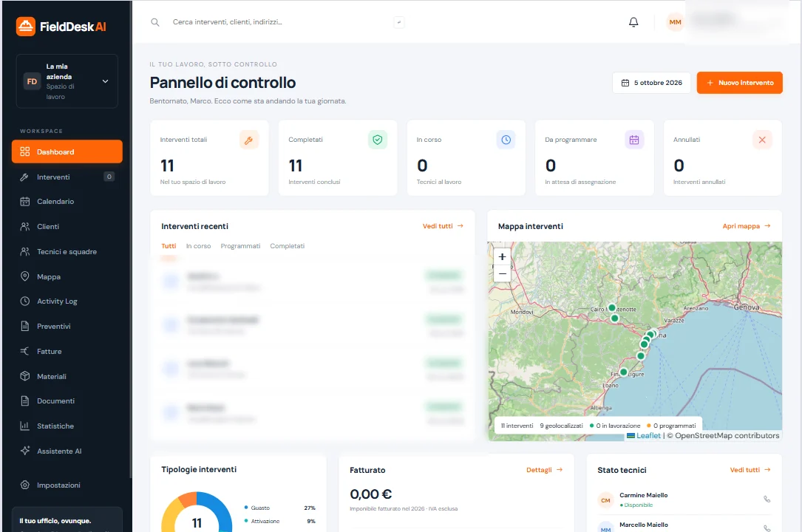
Task: Click the donut chart in Tipologie interventi
Action: (x=197, y=514)
